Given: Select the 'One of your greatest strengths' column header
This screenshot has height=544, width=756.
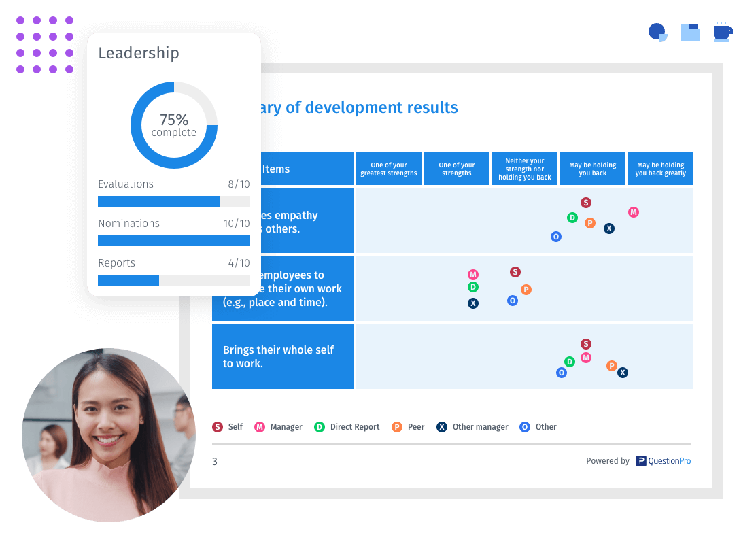Looking at the screenshot, I should click(389, 169).
